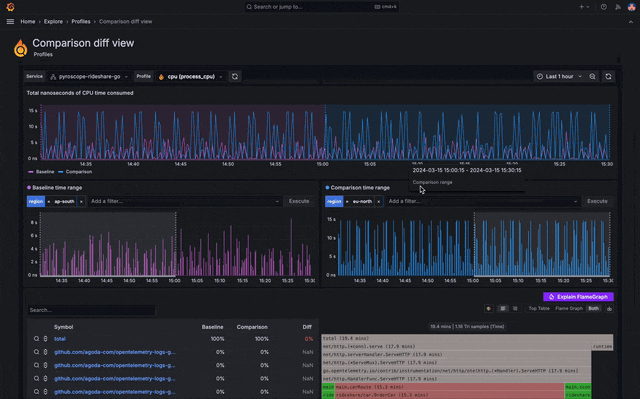Open the news feed icon
This screenshot has width=640, height=399.
(618, 7)
